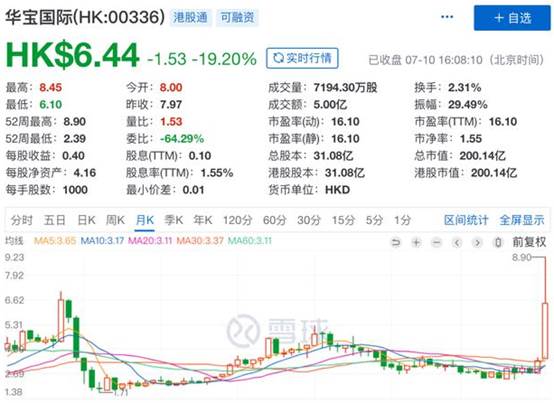This screenshot has height=403, width=554.
Task: Click the chart reset arrow icon
Action: (396, 243)
